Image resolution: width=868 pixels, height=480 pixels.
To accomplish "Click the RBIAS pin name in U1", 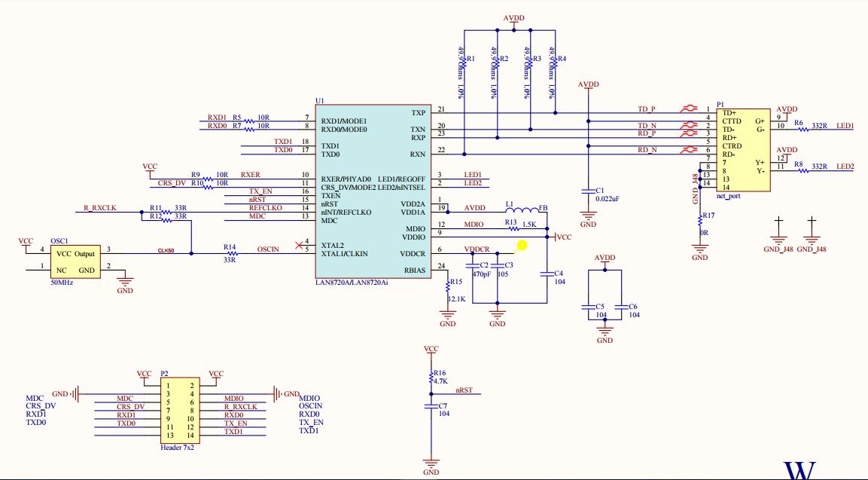I will [415, 271].
